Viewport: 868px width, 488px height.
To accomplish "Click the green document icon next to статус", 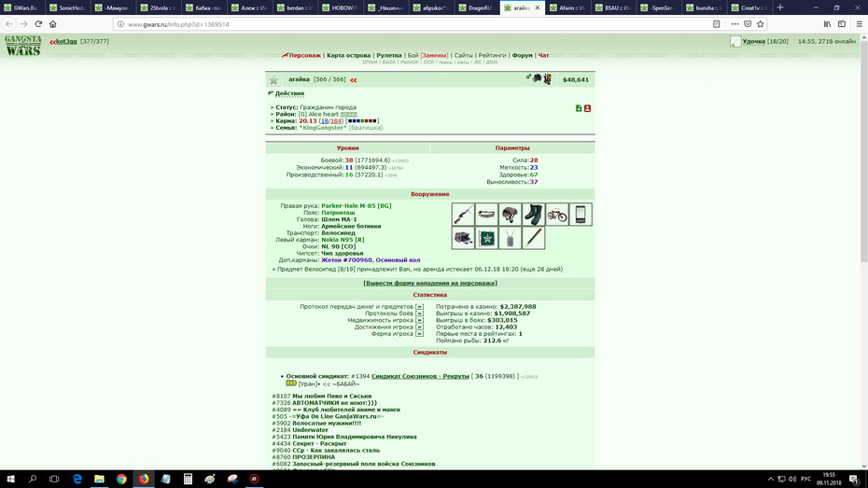I will pyautogui.click(x=579, y=108).
